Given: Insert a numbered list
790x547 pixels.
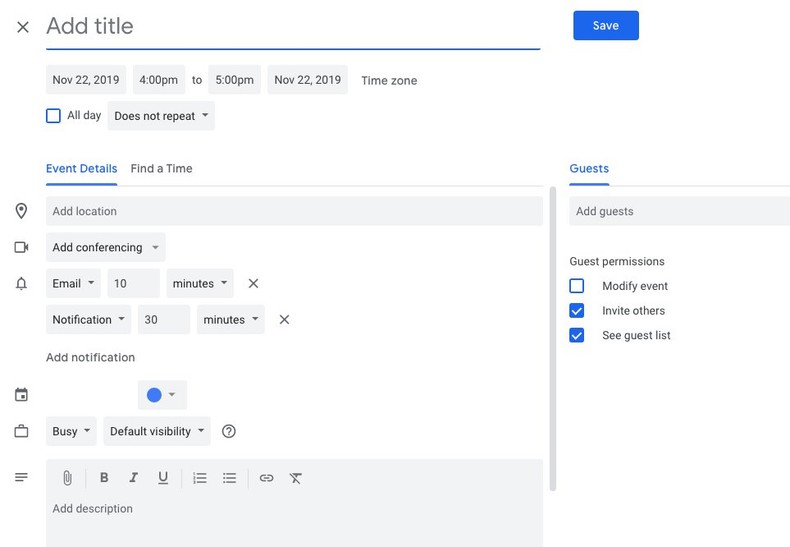Looking at the screenshot, I should pyautogui.click(x=200, y=478).
